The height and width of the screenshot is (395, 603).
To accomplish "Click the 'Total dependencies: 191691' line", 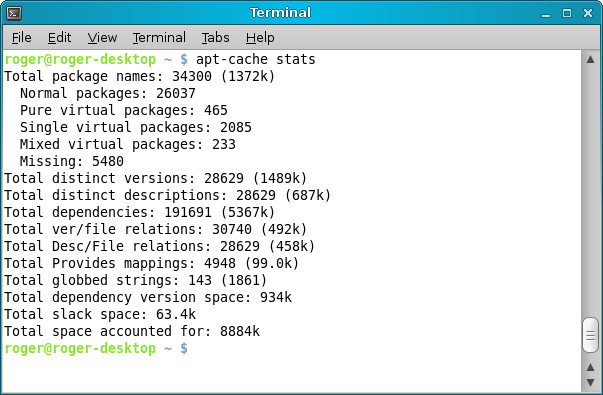I will coord(140,212).
